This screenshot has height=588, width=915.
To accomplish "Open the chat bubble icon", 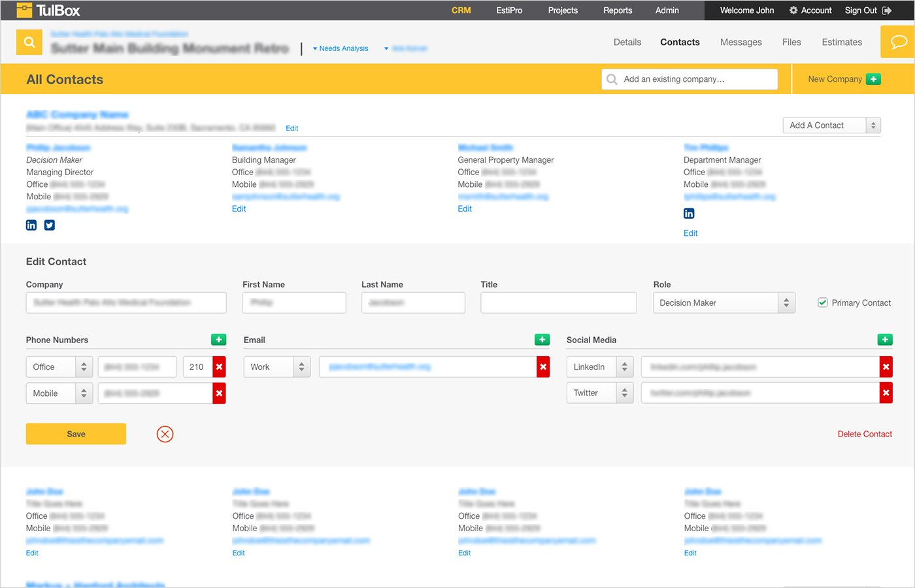I will [x=898, y=42].
